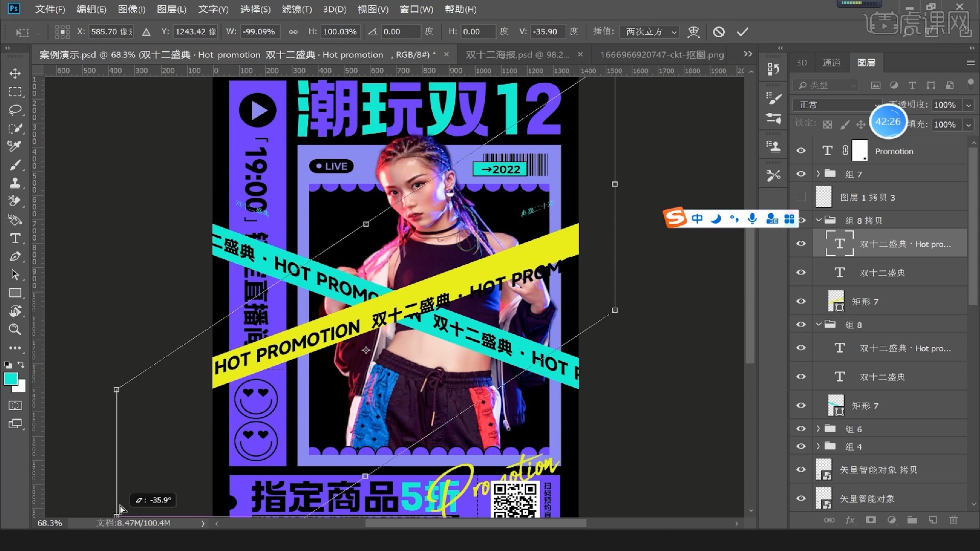
Task: Switch to the 3D panel tab
Action: coord(802,63)
